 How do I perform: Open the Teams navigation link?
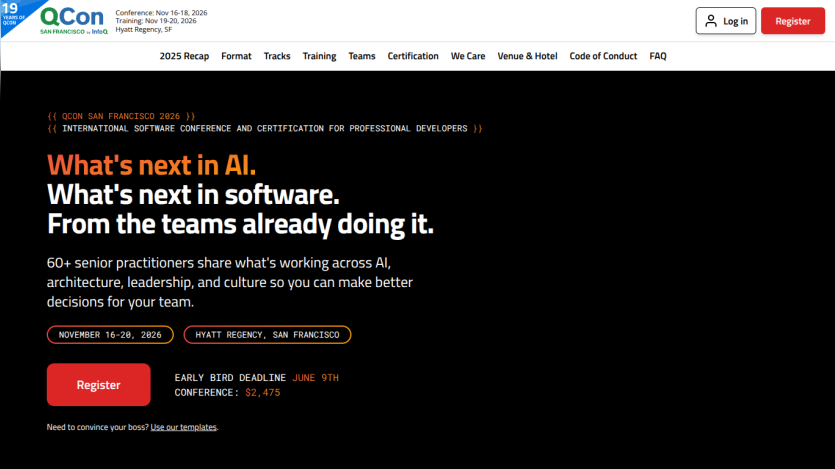point(362,56)
